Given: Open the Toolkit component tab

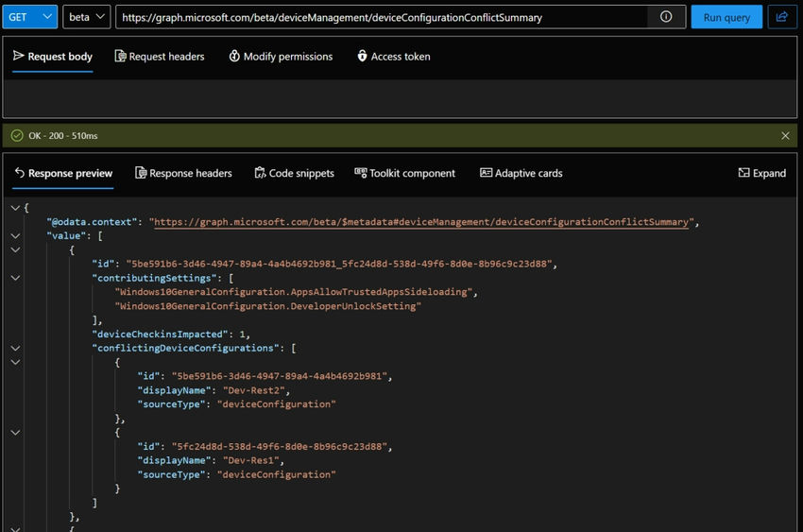Looking at the screenshot, I should [404, 173].
